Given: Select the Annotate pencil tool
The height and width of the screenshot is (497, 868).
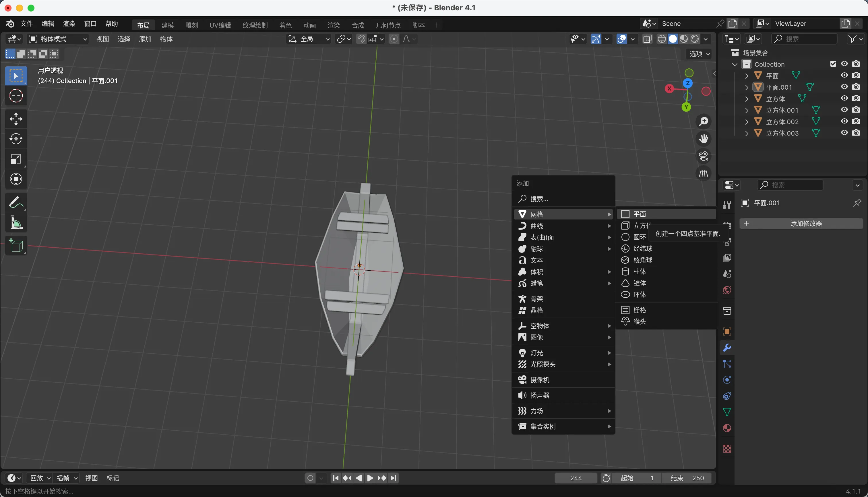Looking at the screenshot, I should 16,202.
